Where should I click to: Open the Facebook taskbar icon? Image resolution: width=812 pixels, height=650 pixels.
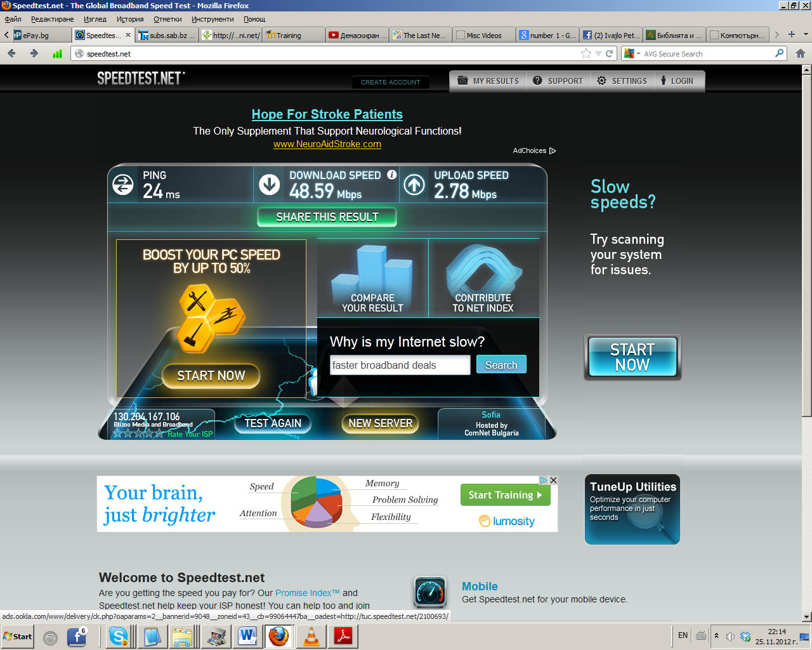(77, 636)
